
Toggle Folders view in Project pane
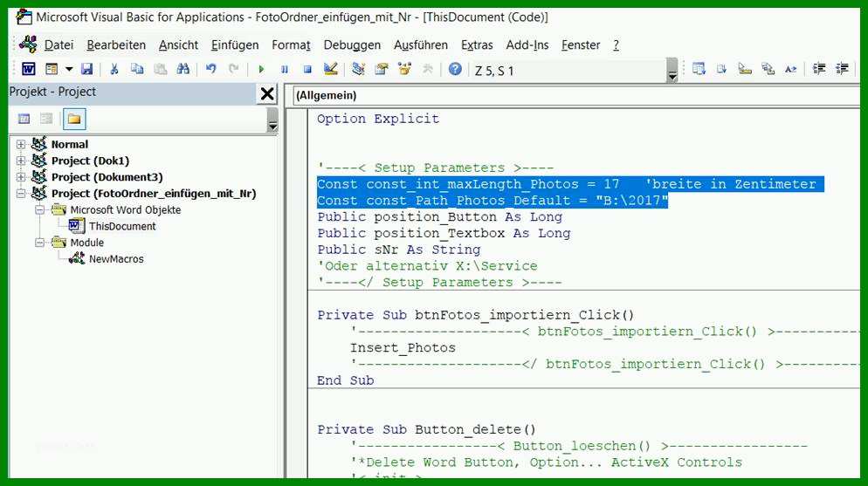click(x=74, y=119)
